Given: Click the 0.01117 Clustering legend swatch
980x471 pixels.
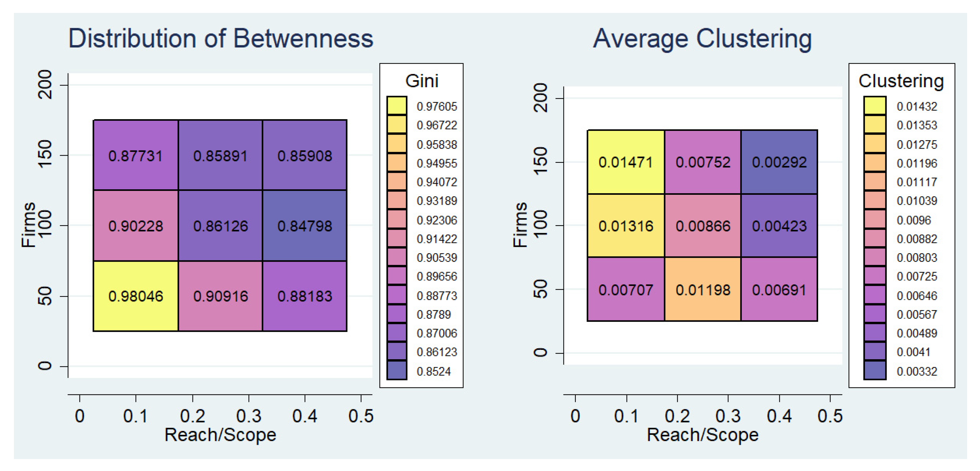Looking at the screenshot, I should (x=875, y=182).
